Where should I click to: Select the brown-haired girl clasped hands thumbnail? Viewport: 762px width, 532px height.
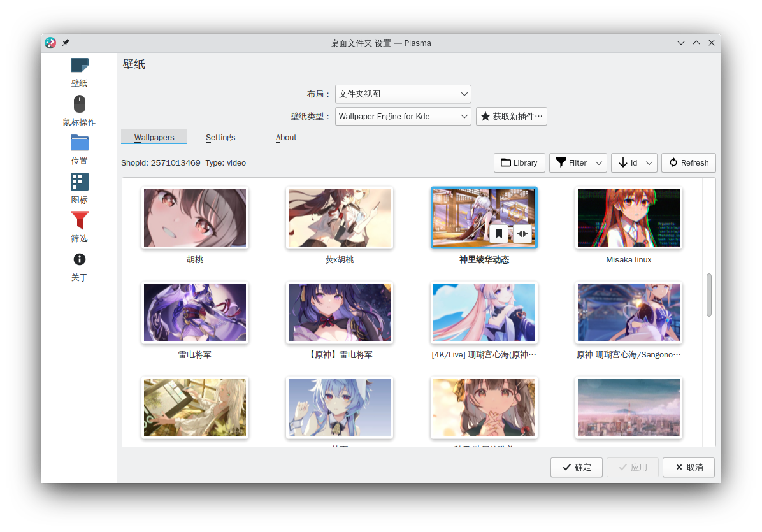coord(484,408)
